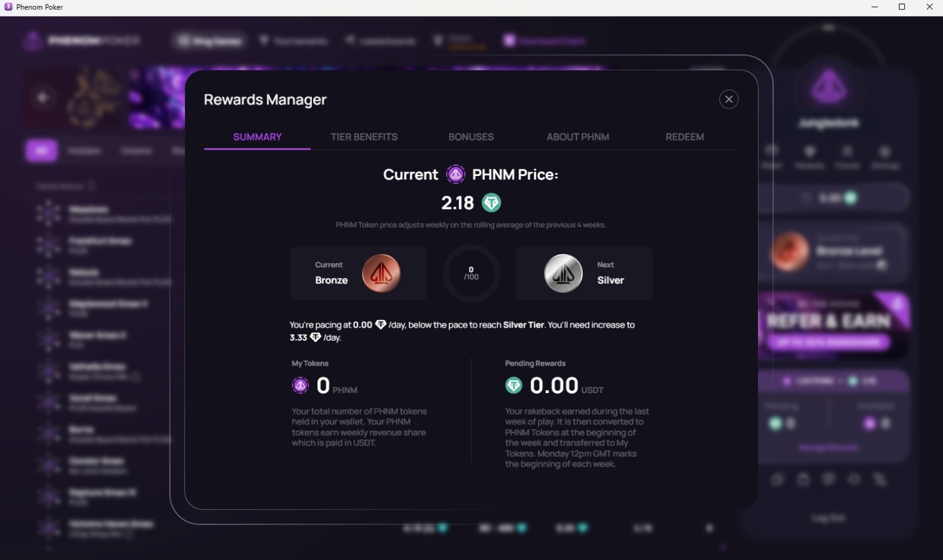This screenshot has height=560, width=943.
Task: Click the weekly price adjustment note
Action: (x=471, y=225)
